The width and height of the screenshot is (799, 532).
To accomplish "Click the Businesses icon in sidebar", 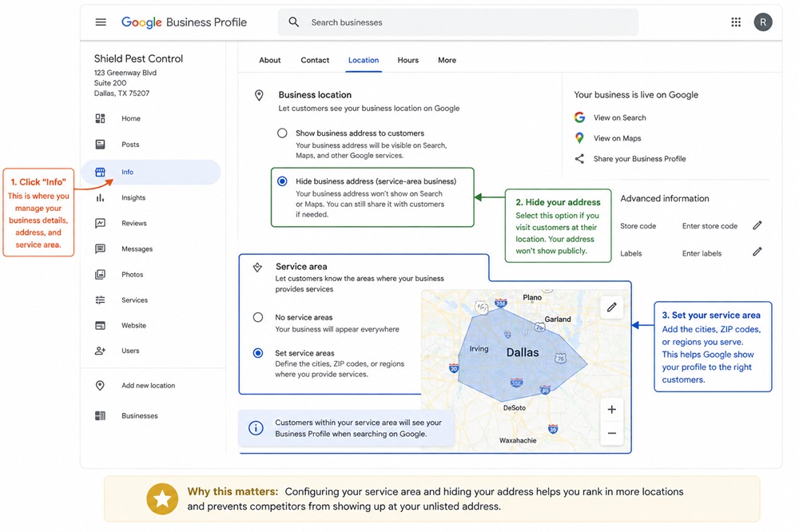I will [101, 416].
